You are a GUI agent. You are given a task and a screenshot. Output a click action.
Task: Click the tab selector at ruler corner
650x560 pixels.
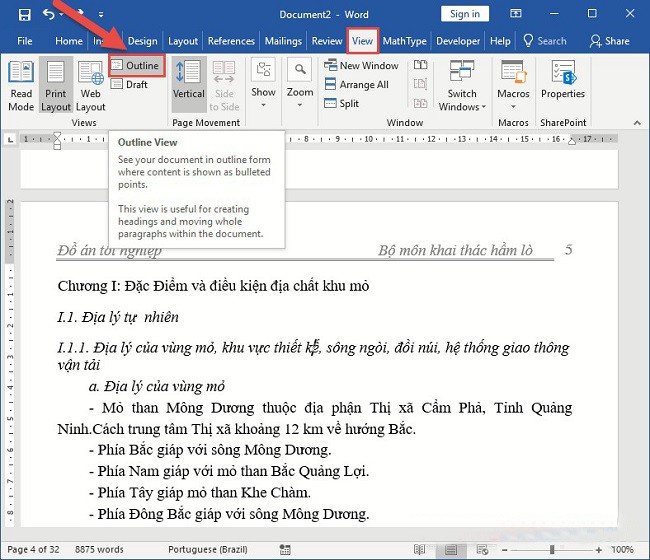coord(11,139)
